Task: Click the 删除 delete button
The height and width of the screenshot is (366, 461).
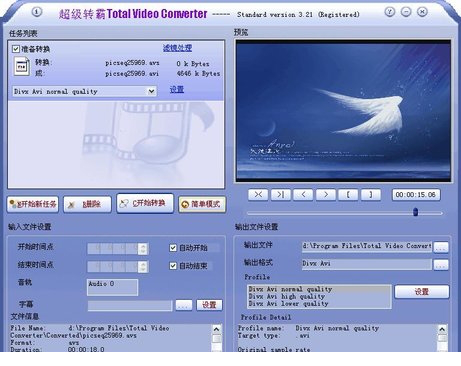Action: 87,204
